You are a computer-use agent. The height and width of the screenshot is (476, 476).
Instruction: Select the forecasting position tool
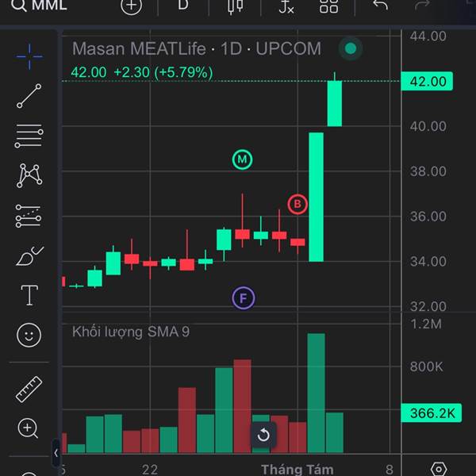point(29,216)
